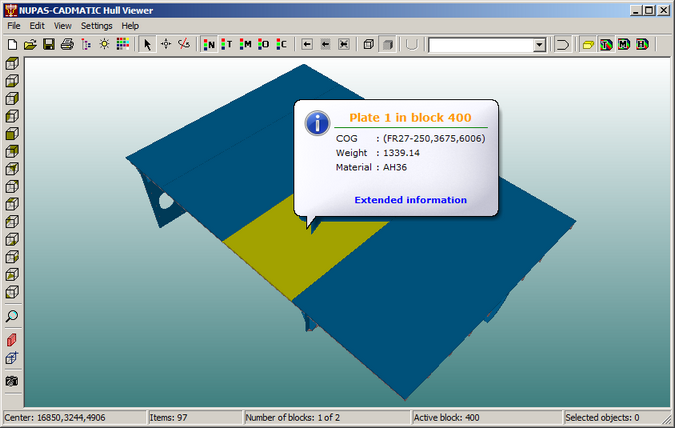The image size is (675, 428).
Task: Toggle the C display button
Action: [282, 44]
